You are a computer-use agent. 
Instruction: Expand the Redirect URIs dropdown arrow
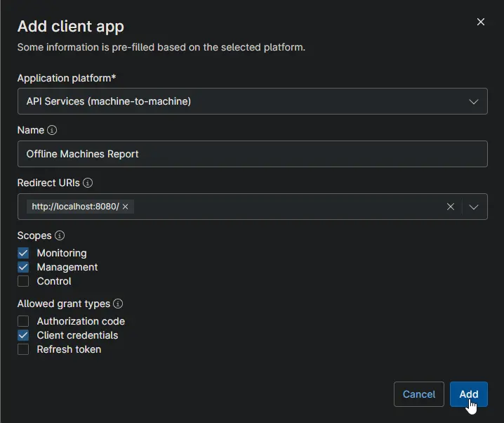(474, 207)
